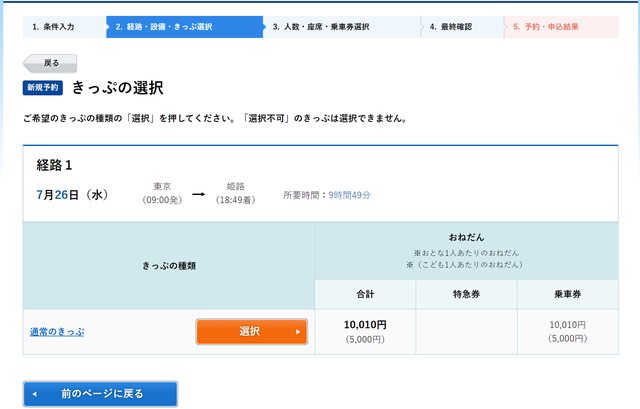Viewport: 640px width, 409px height.
Task: Click the orange 選択 button
Action: click(x=251, y=332)
